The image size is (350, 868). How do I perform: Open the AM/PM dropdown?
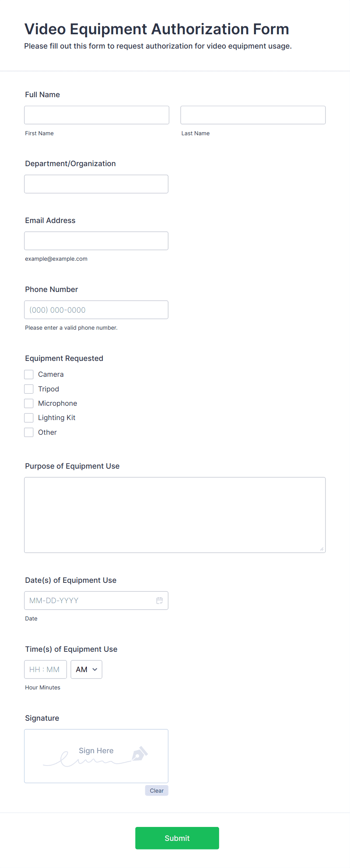(x=87, y=669)
